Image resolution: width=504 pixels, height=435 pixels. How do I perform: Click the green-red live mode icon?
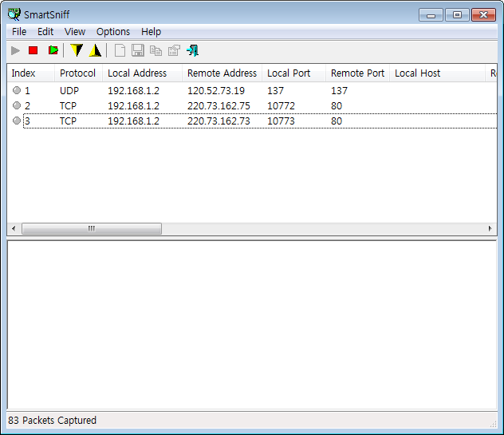tap(53, 50)
